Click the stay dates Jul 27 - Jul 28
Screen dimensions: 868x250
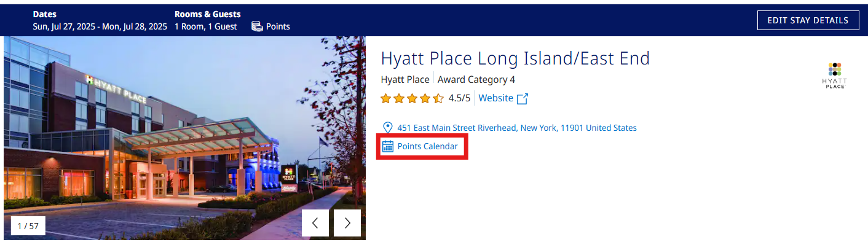point(100,26)
